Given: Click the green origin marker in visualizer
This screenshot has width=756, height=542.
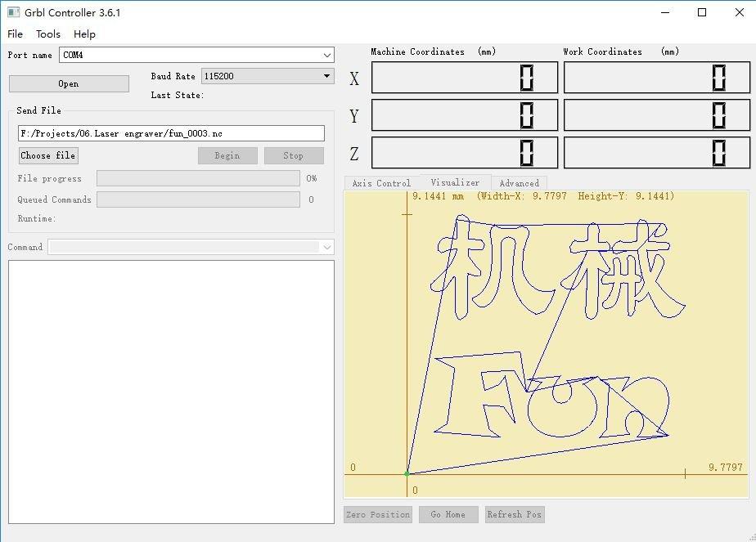Looking at the screenshot, I should click(407, 474).
